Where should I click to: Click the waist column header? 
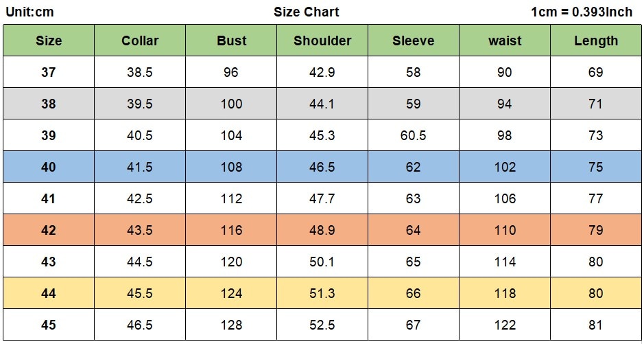click(505, 41)
